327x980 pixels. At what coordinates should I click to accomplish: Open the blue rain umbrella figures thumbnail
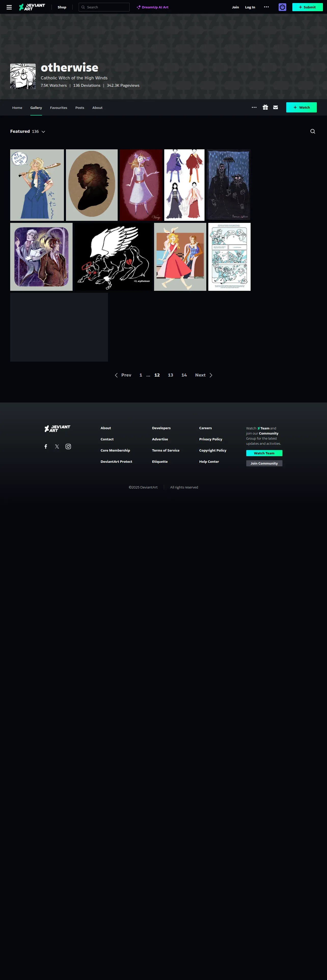pyautogui.click(x=228, y=185)
